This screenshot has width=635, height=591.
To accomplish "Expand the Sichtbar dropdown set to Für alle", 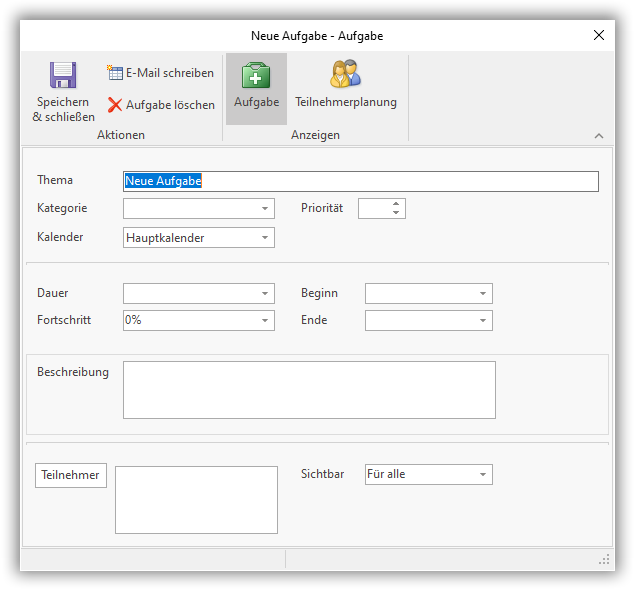I will coord(483,475).
